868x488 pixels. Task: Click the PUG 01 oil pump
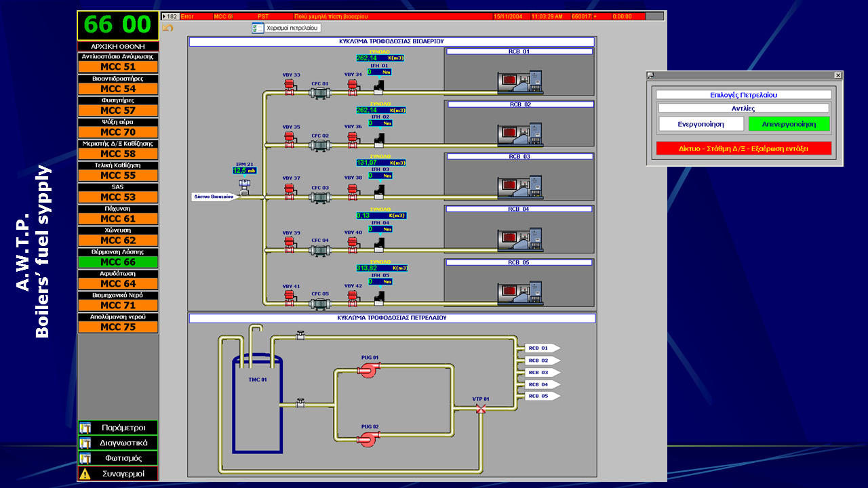tap(368, 369)
